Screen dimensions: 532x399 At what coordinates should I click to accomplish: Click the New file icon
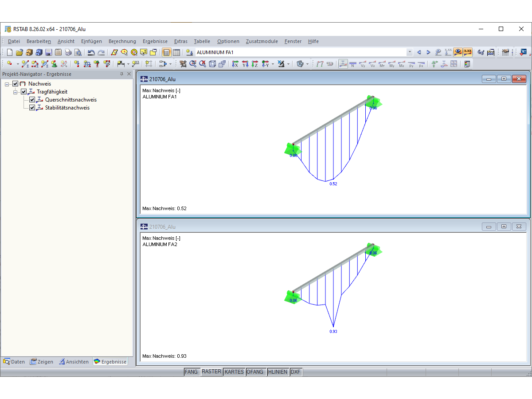click(x=9, y=52)
